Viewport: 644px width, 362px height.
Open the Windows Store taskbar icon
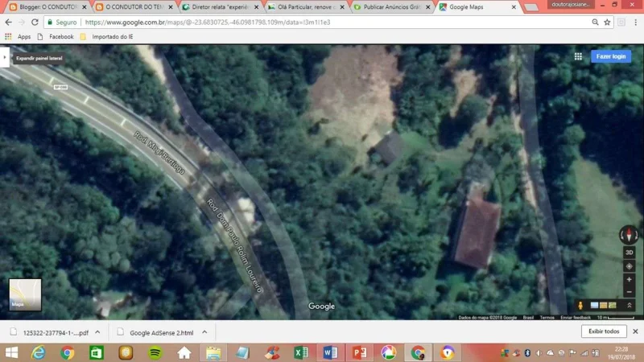point(97,352)
